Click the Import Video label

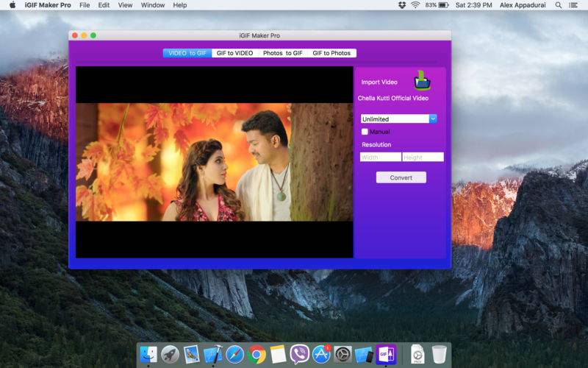click(379, 82)
